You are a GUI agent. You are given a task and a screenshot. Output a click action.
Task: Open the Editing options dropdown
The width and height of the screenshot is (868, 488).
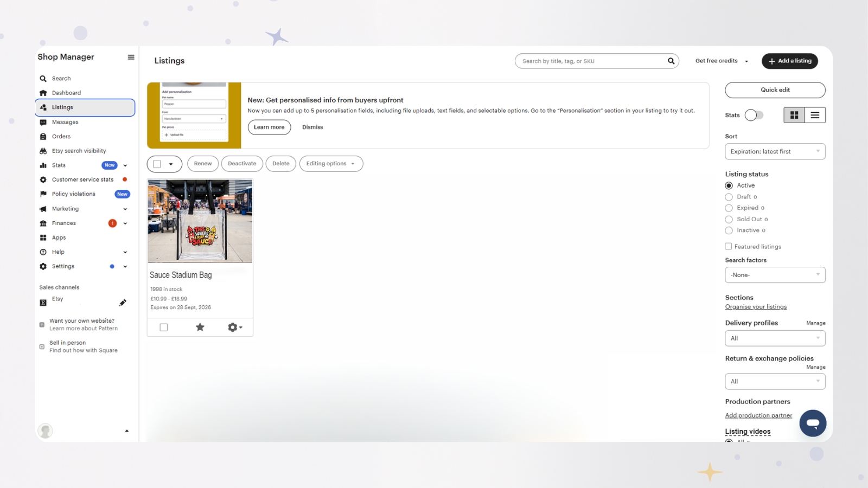click(331, 164)
